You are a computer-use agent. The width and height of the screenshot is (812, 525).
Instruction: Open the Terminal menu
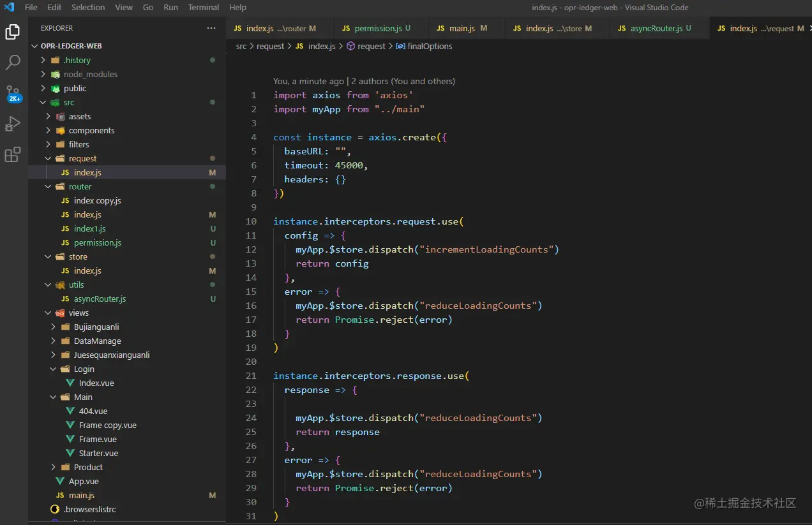(204, 8)
